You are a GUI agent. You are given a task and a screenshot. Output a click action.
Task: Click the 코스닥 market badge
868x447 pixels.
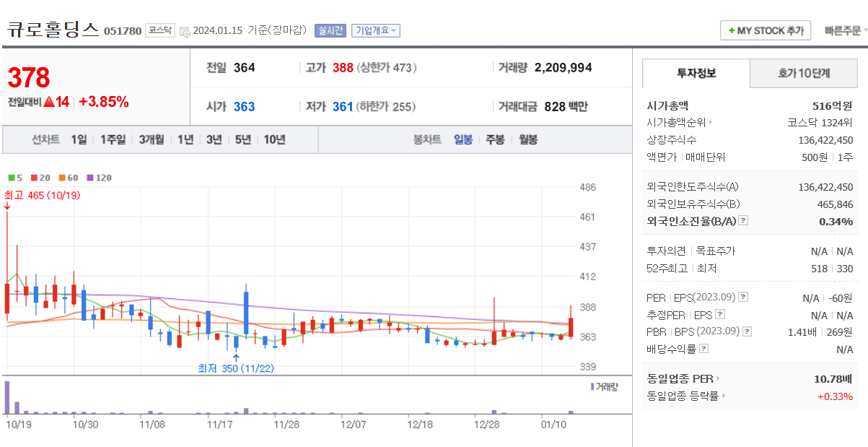[x=159, y=30]
